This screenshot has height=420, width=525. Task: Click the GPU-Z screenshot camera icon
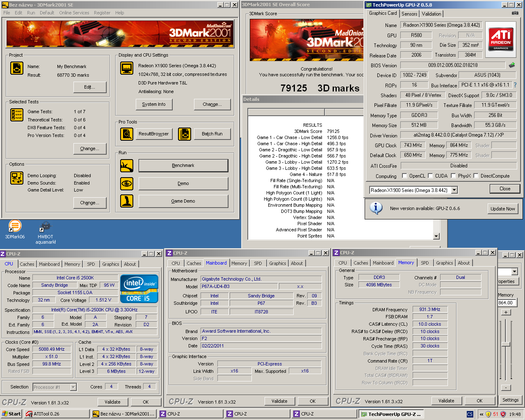[515, 13]
